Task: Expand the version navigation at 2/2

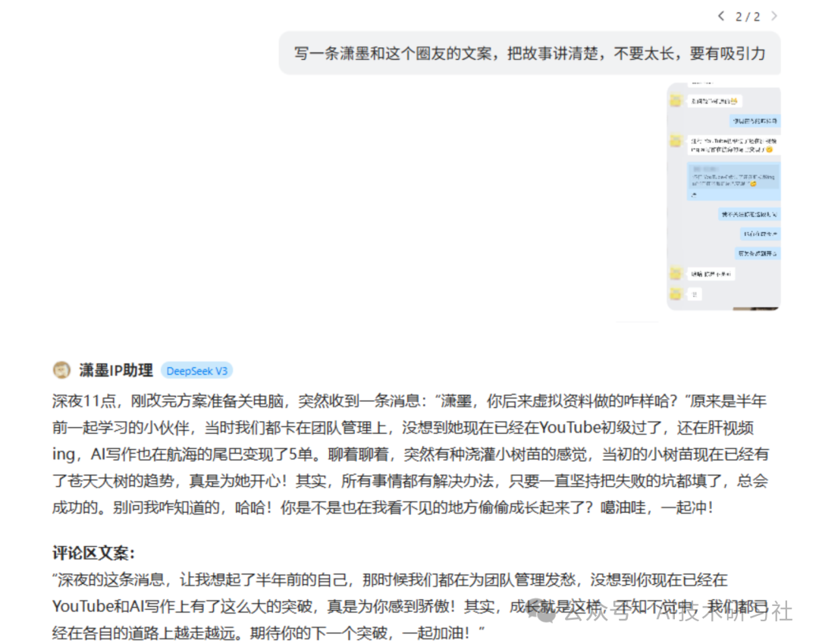Action: 747,16
